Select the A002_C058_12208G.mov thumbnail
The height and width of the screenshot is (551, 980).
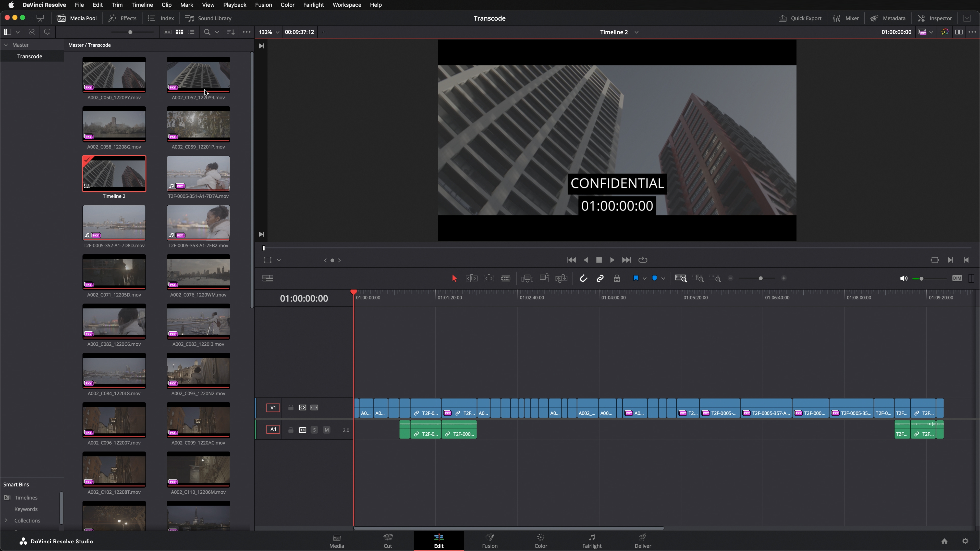114,124
